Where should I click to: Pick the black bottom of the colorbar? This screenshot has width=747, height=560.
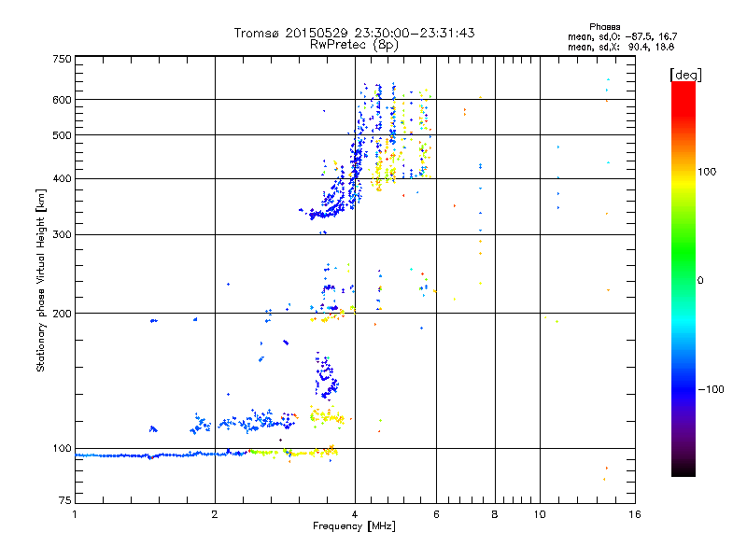point(684,471)
